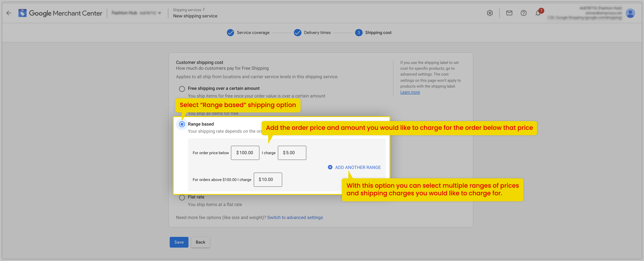
Task: Open the Learn more link
Action: 410,92
